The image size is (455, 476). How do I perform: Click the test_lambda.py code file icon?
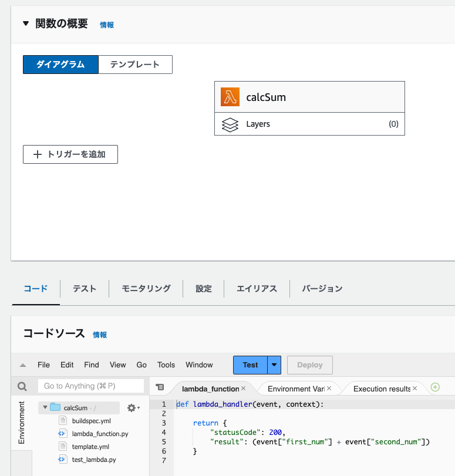tap(63, 459)
